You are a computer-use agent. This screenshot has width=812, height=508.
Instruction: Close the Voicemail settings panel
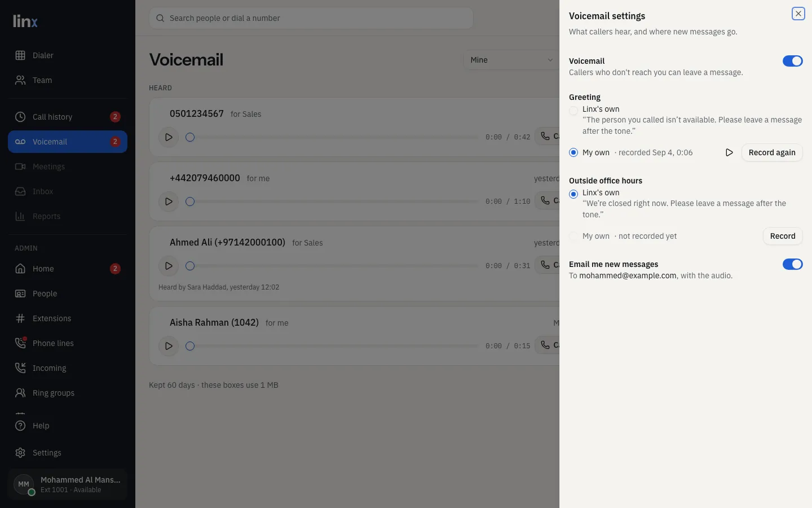[798, 14]
